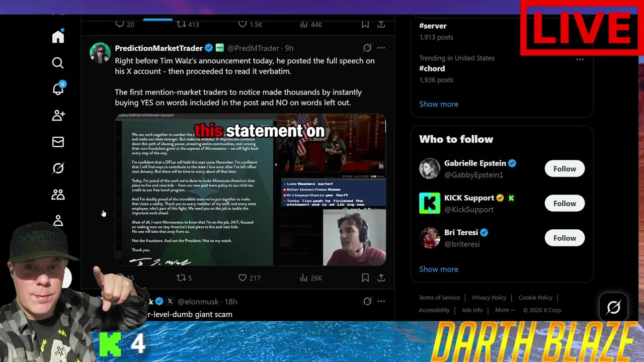This screenshot has height=362, width=644.
Task: Like the PredictionMarketTrader post showing 217
Action: tap(249, 278)
